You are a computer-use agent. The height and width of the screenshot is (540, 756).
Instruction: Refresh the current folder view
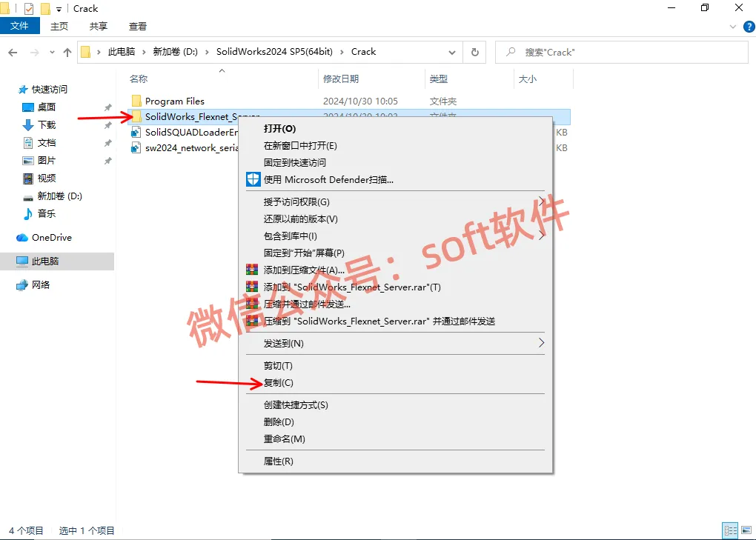pyautogui.click(x=475, y=52)
